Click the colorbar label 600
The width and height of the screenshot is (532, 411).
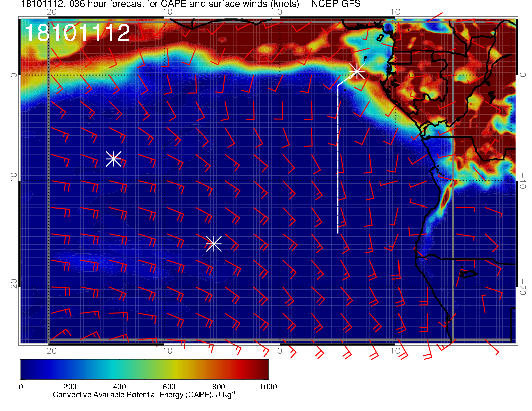pyautogui.click(x=169, y=387)
